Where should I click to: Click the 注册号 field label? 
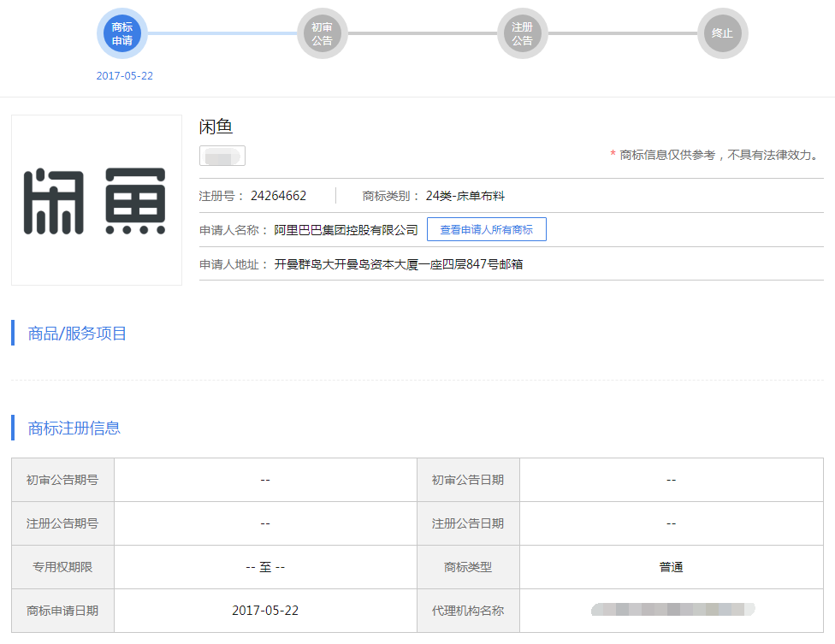coord(222,196)
